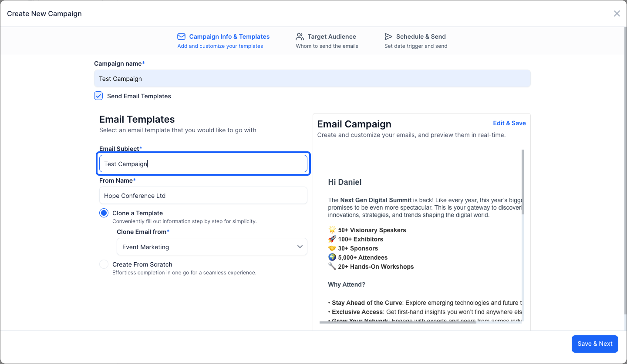
Task: Choose the Create From Scratch radio option
Action: tap(104, 264)
